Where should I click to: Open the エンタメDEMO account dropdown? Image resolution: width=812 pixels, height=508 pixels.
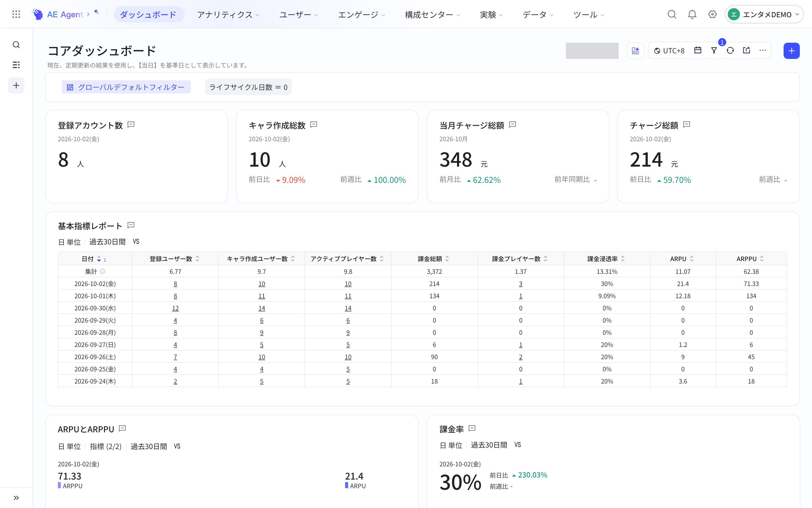764,14
